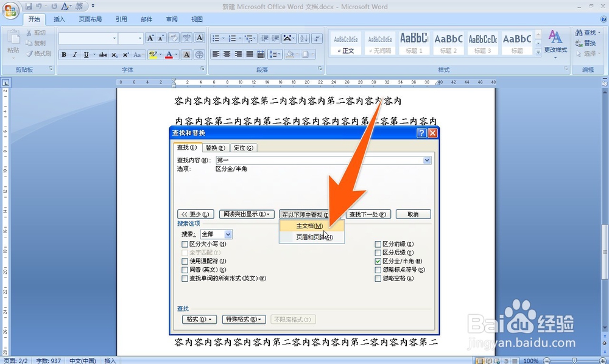Click the Undo icon in quick access toolbar
Screen dimensions: 609x364
(x=39, y=6)
